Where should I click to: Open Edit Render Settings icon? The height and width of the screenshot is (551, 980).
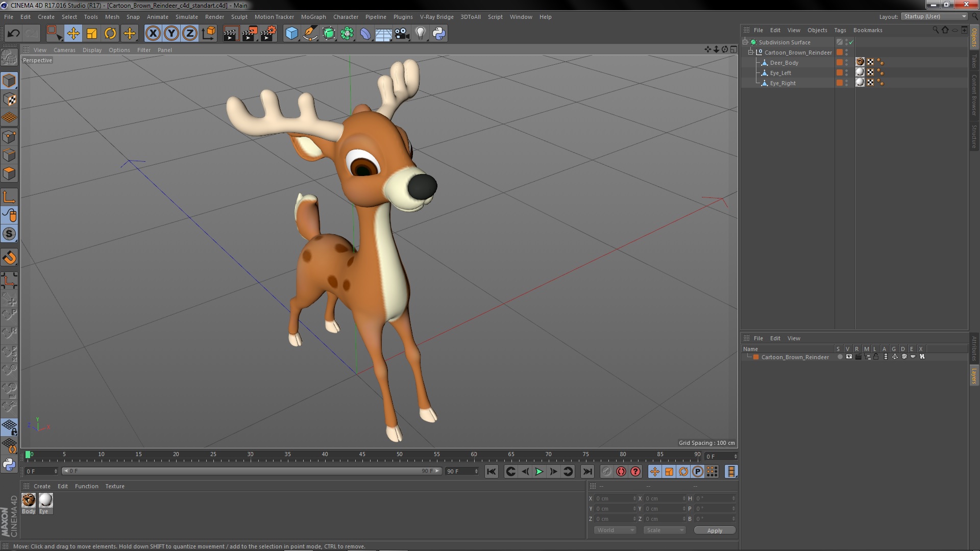[x=268, y=34]
